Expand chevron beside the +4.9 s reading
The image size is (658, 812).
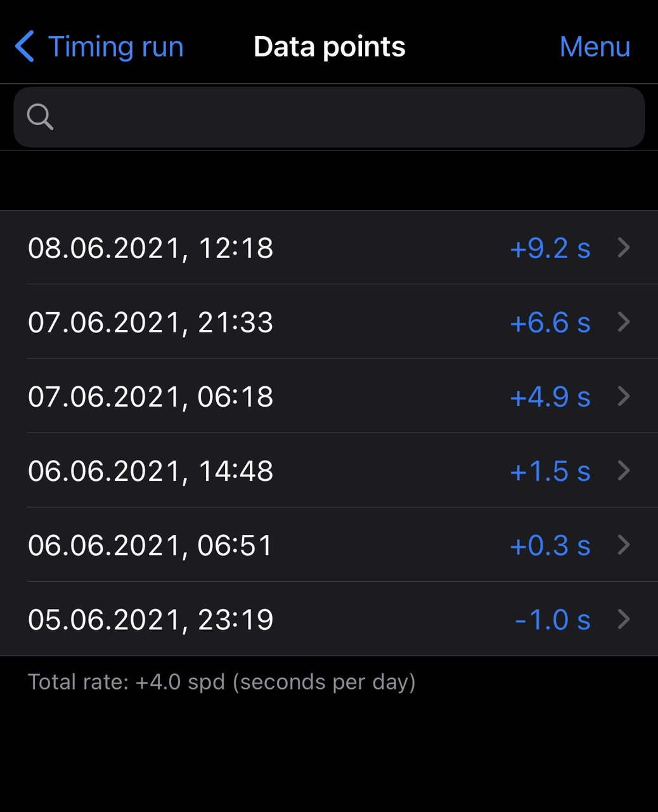click(x=624, y=396)
